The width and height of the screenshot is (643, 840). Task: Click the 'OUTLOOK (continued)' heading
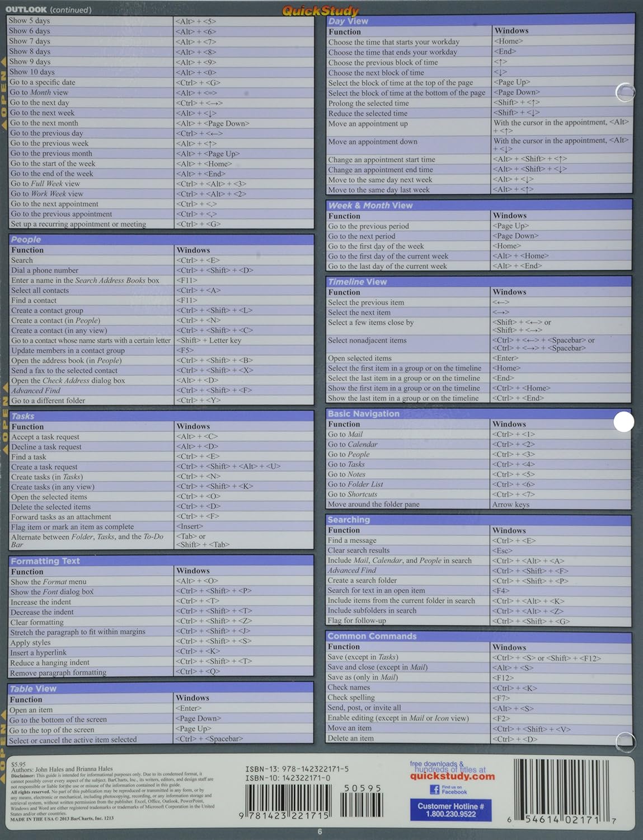(x=48, y=10)
